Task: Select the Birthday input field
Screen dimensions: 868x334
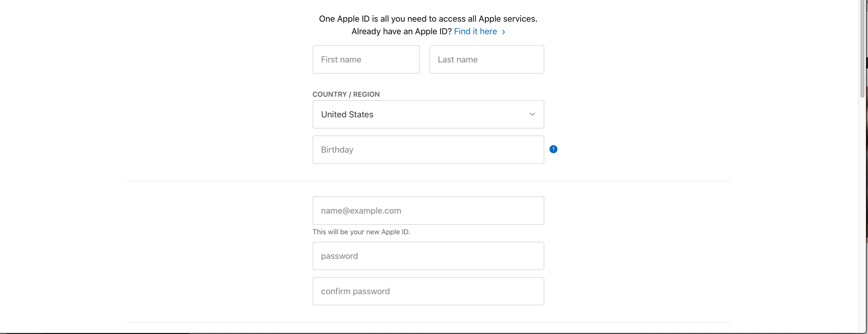Action: [428, 150]
